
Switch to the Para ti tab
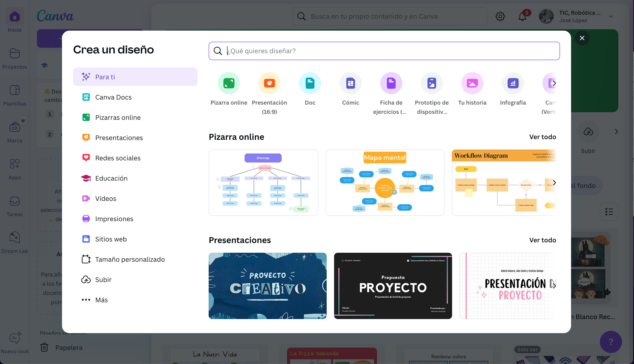click(x=105, y=77)
